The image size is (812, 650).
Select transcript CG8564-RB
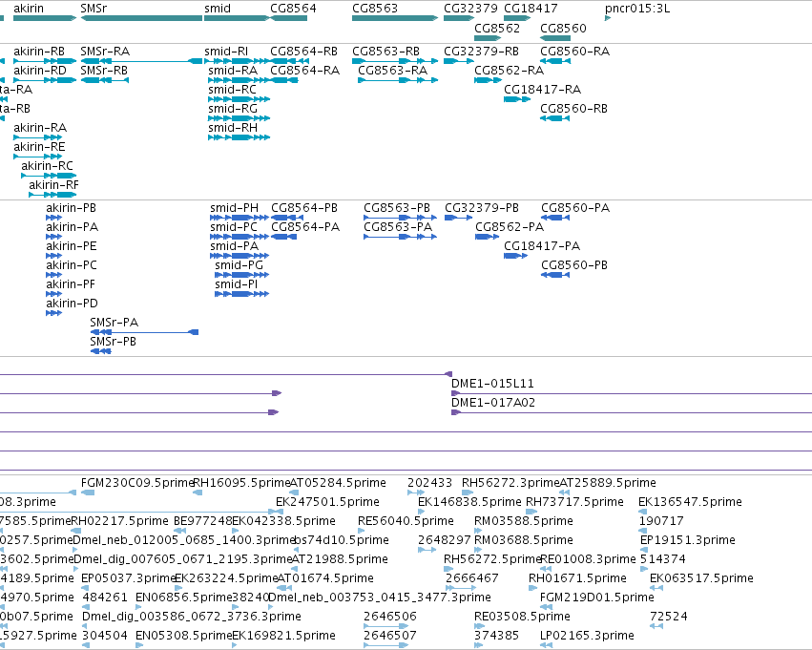(x=304, y=52)
